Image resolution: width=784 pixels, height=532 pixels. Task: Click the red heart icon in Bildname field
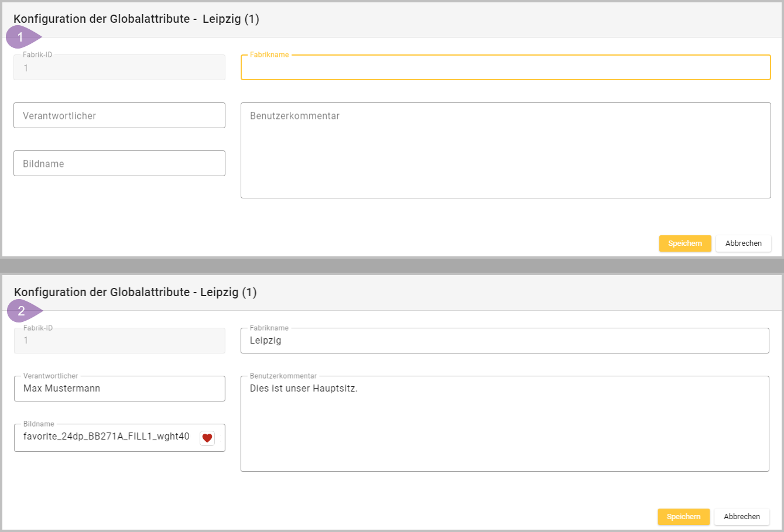(x=207, y=438)
